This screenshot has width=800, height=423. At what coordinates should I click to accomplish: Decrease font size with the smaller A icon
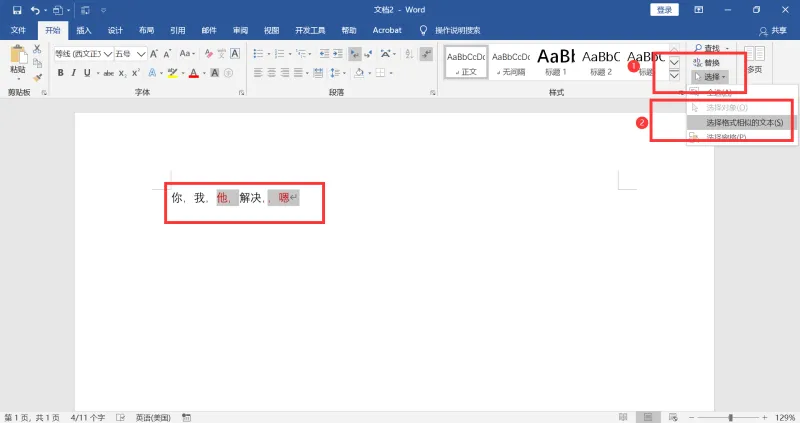pos(167,54)
